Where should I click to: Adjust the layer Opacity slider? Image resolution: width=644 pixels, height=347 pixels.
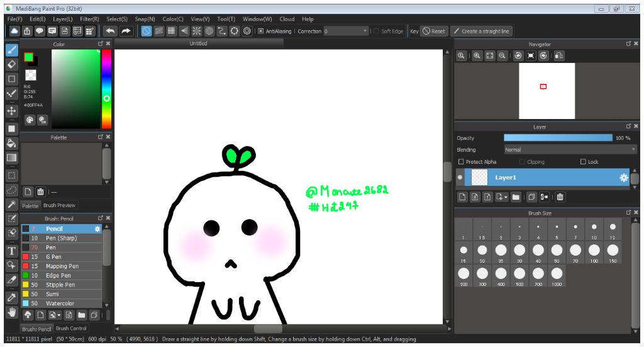[x=558, y=138]
